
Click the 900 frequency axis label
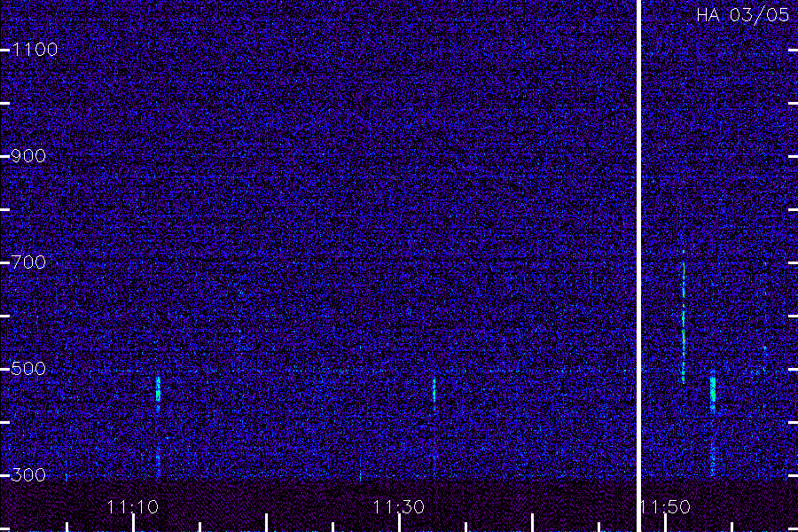click(x=28, y=156)
